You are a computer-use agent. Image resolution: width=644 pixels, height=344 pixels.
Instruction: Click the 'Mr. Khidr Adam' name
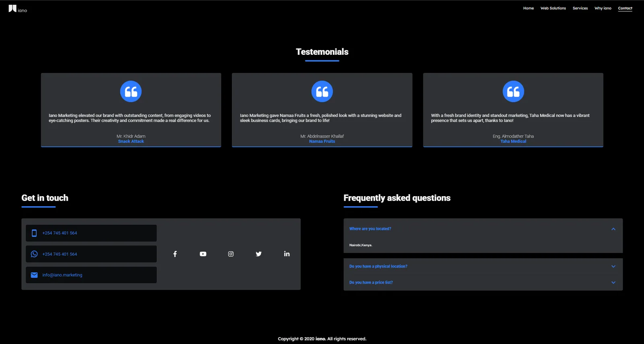tap(131, 136)
